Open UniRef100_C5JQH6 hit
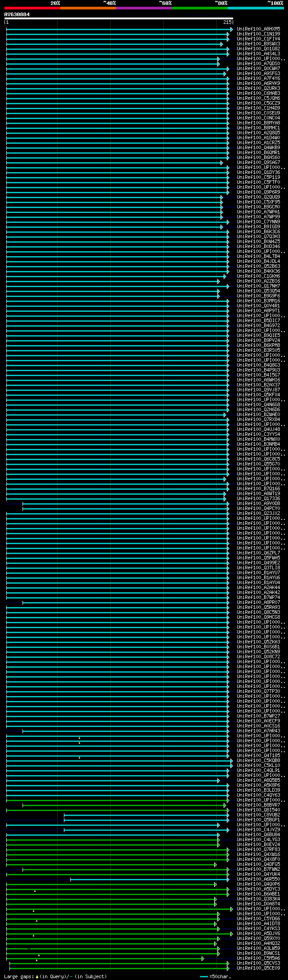Screen dimensions: 288x980 (x=258, y=98)
